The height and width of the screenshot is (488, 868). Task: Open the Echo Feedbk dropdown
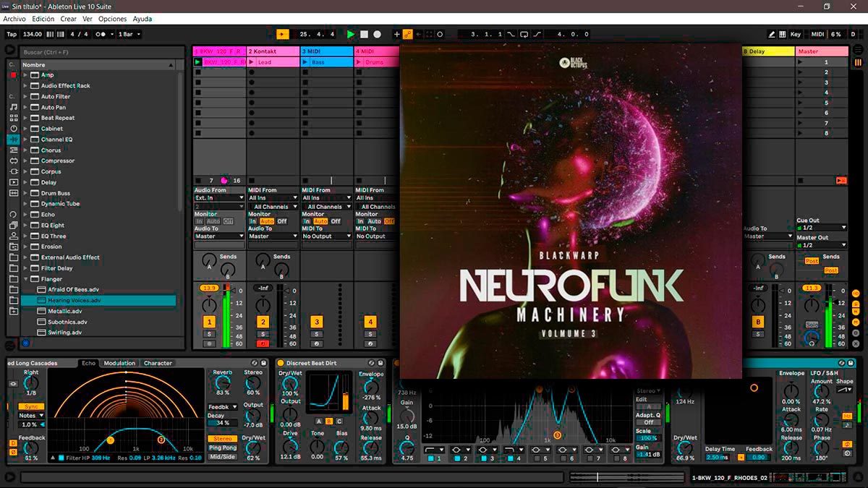click(223, 407)
